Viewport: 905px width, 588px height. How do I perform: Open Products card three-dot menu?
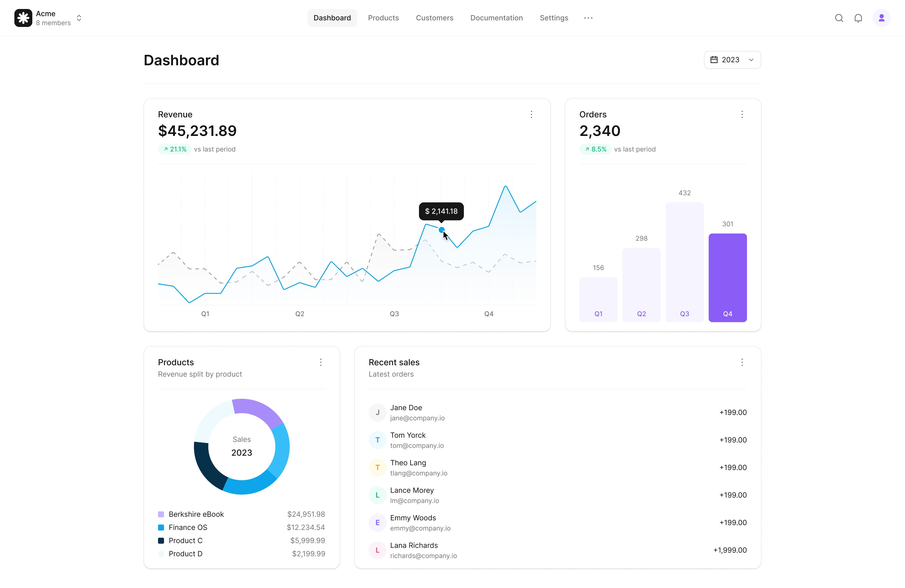(321, 362)
